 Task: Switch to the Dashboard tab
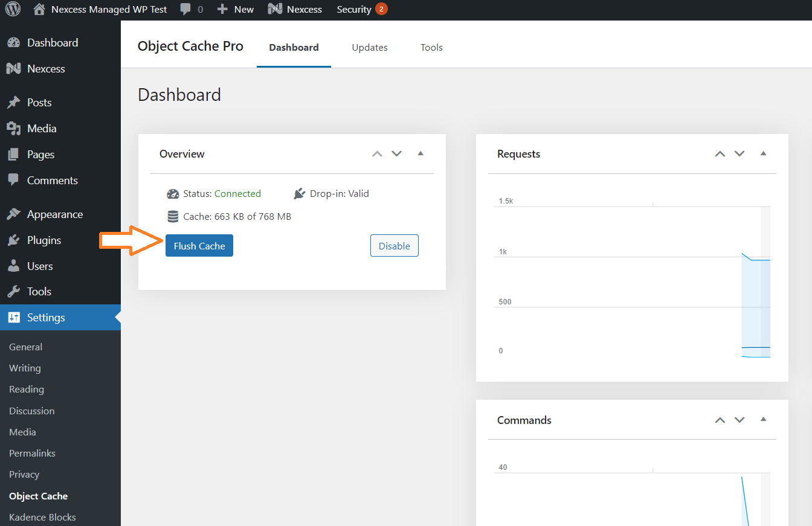tap(294, 47)
